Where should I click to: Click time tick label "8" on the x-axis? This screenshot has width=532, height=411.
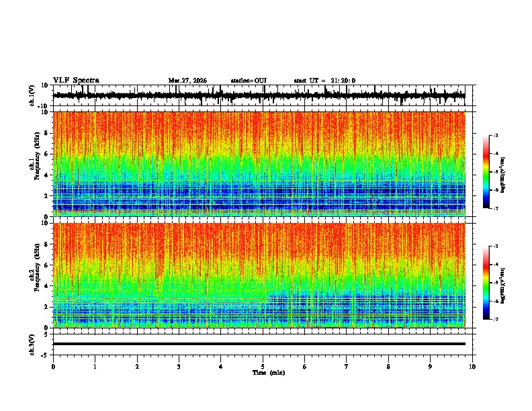coord(388,367)
